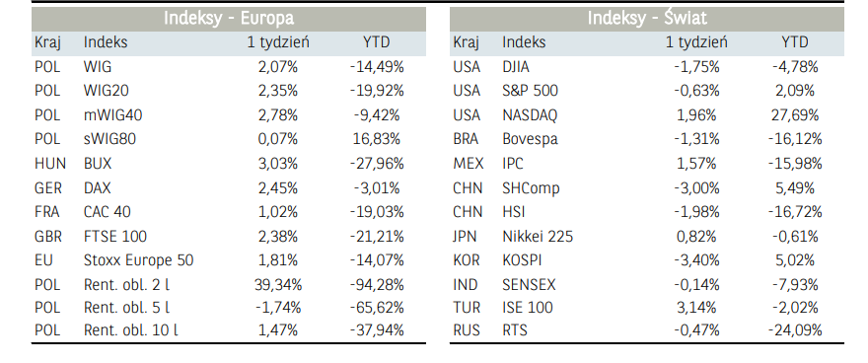Click the Indeksy - Europa table header
The height and width of the screenshot is (363, 868).
[229, 19]
